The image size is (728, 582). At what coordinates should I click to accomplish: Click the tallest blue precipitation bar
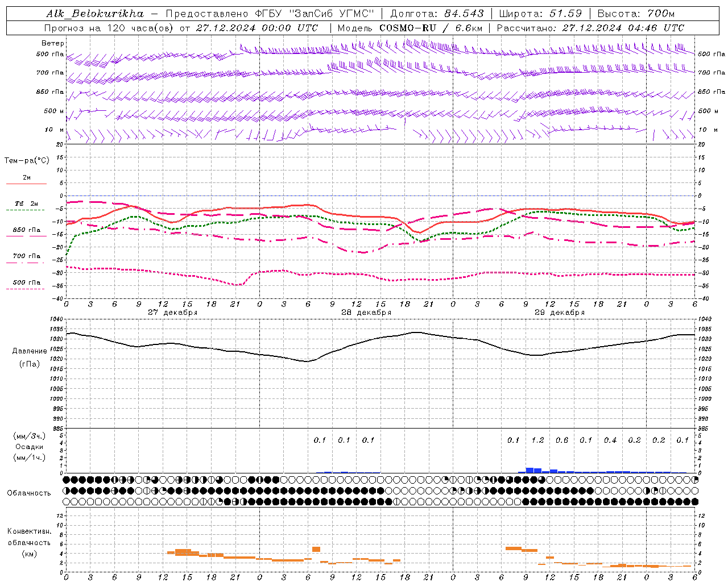point(530,470)
